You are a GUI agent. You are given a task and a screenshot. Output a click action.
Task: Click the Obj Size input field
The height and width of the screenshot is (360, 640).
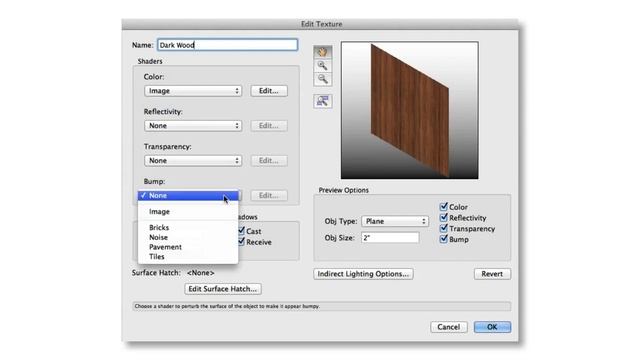pyautogui.click(x=390, y=238)
